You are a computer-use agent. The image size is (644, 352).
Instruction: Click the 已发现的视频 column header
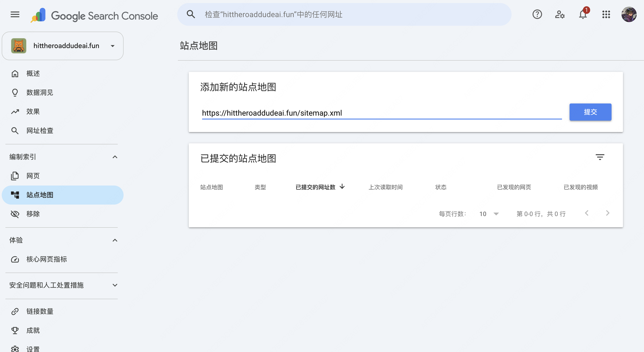point(581,187)
